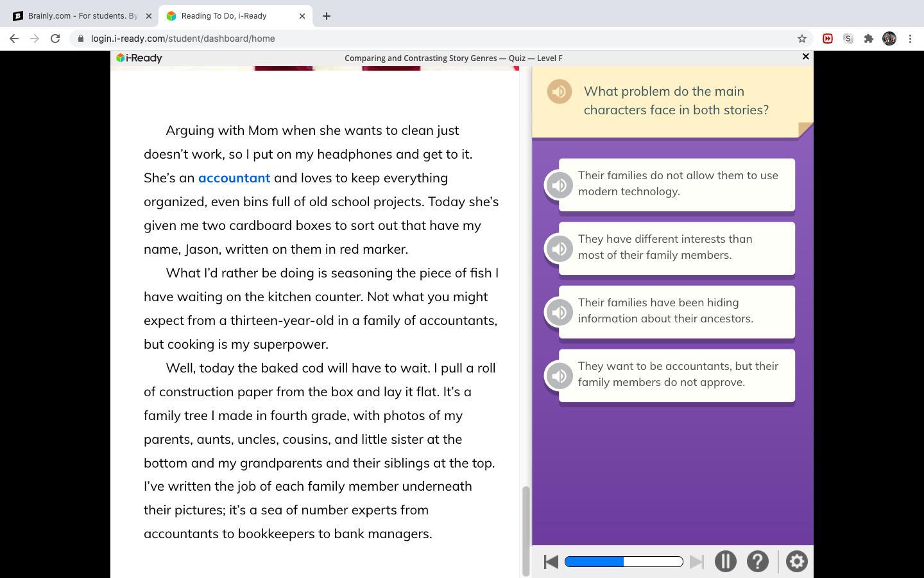The image size is (924, 578).
Task: Open the i-Ready settings gear
Action: coord(796,561)
